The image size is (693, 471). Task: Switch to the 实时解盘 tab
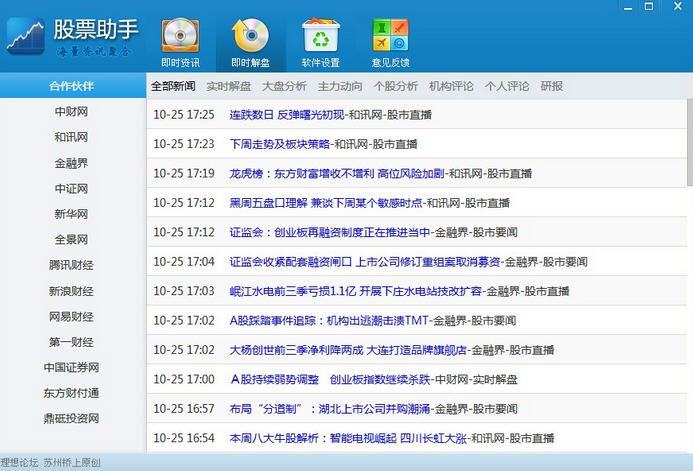[x=228, y=86]
